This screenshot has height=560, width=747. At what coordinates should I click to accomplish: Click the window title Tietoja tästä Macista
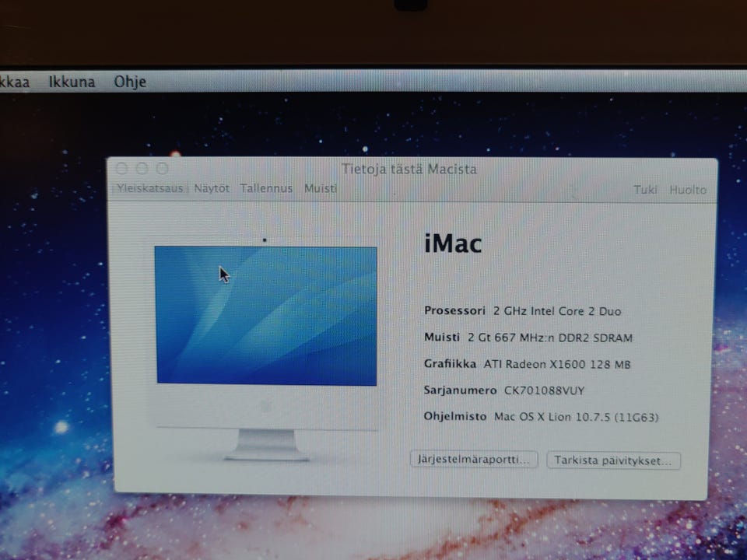point(409,170)
